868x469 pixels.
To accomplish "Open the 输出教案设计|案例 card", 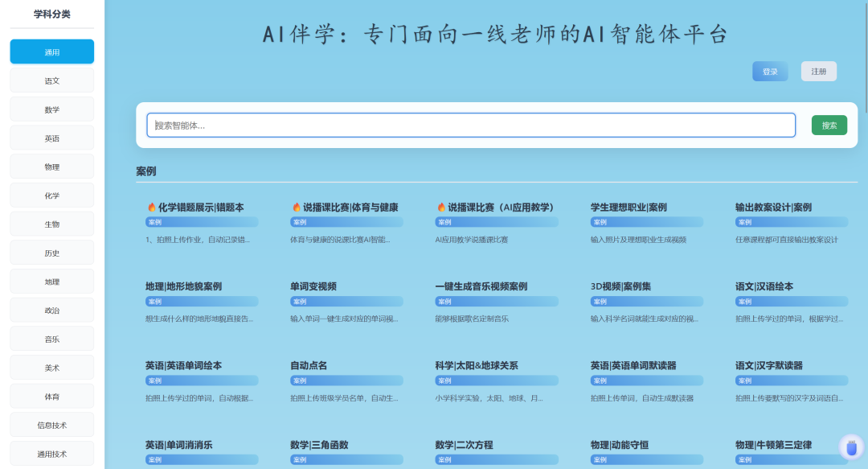I will point(773,208).
